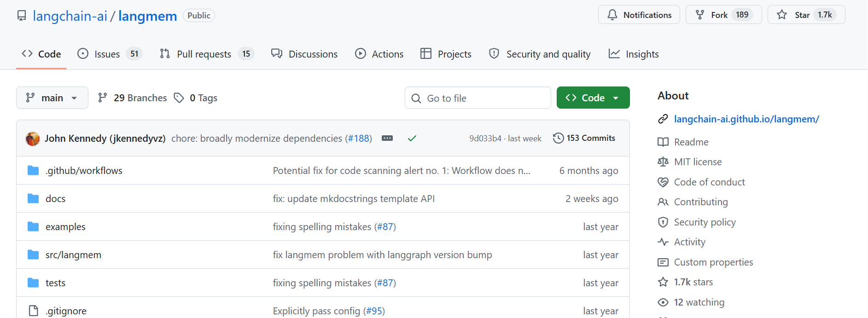Screen dimensions: 868x318
Task: Click the Notifications bell button
Action: tap(639, 15)
